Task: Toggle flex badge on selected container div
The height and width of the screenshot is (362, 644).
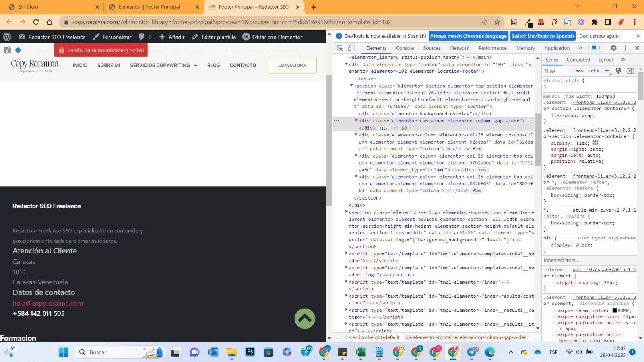Action: [x=384, y=128]
